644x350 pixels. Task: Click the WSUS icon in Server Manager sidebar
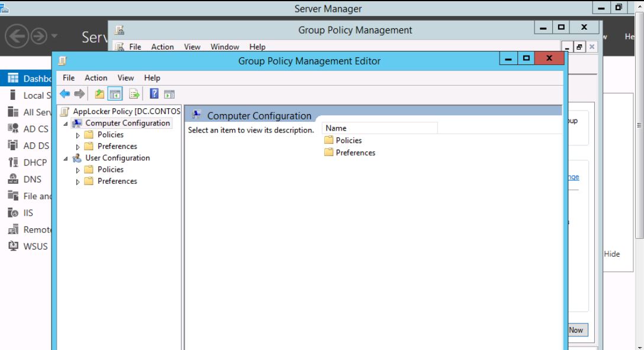pyautogui.click(x=13, y=247)
